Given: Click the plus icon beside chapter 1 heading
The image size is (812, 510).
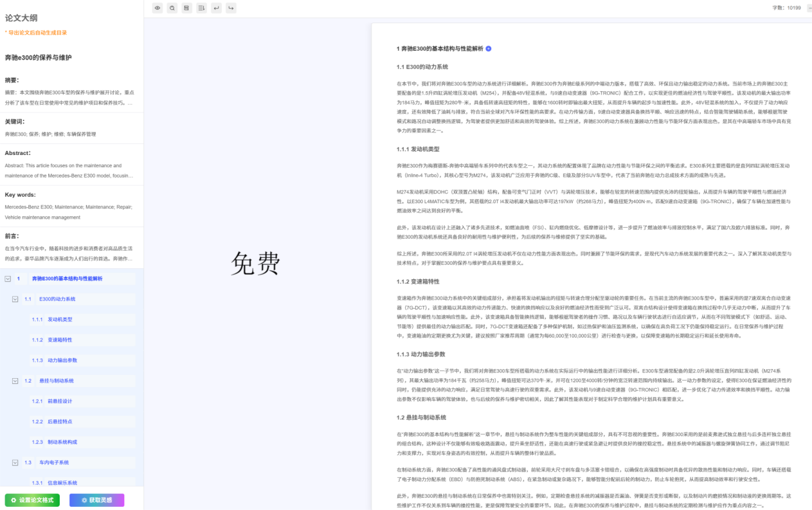Looking at the screenshot, I should tap(488, 49).
